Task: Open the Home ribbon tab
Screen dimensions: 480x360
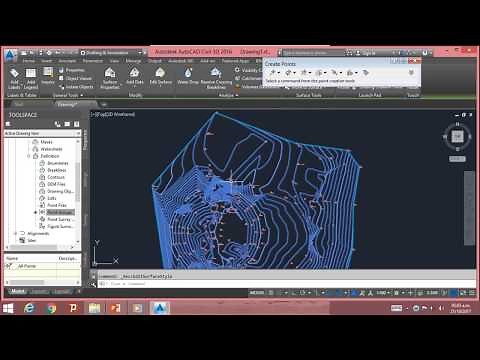Action: [x=29, y=61]
